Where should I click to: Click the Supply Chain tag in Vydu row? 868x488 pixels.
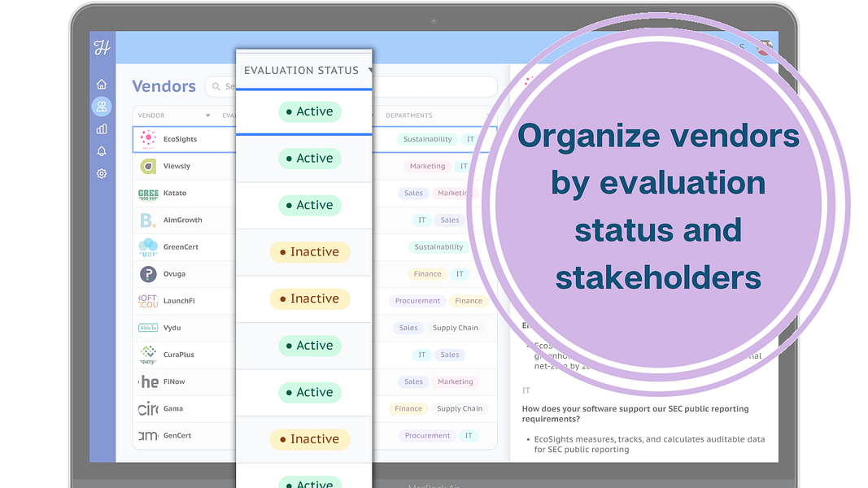coord(455,328)
